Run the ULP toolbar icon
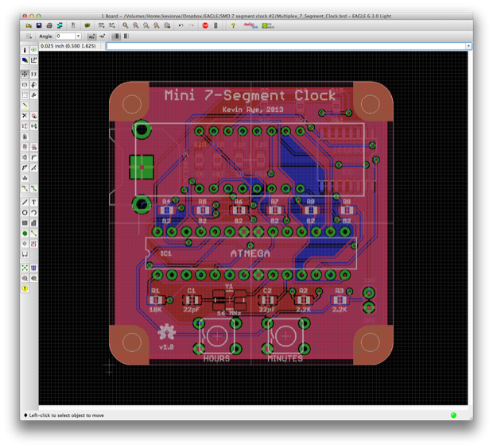The width and height of the screenshot is (493, 448). (x=112, y=25)
